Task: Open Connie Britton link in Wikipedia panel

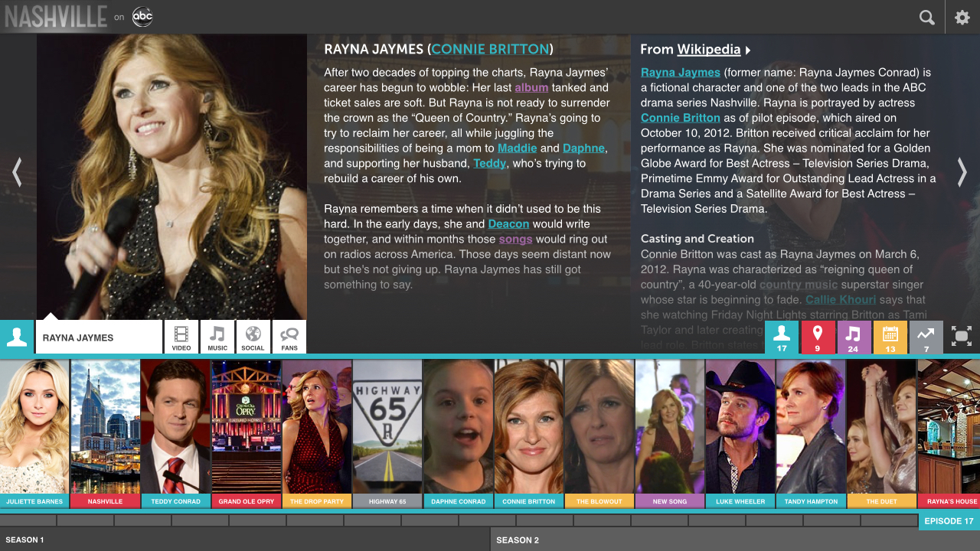Action: (x=681, y=118)
